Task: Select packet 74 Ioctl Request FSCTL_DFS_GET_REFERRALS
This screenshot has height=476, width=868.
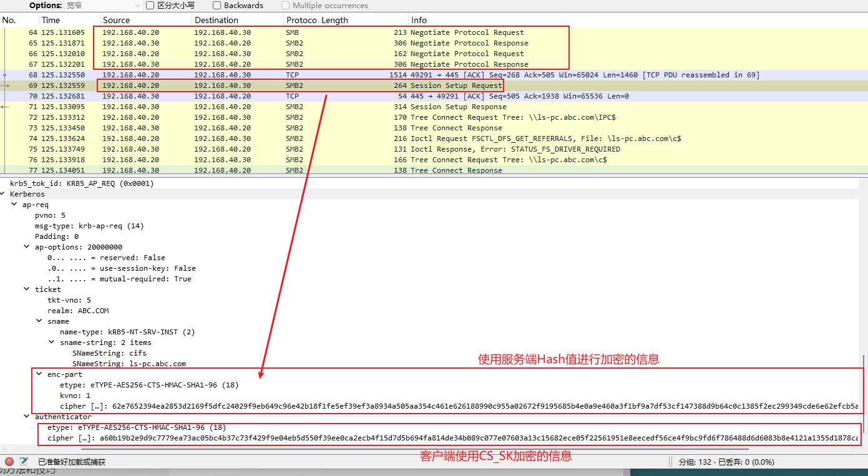Action: (x=434, y=138)
